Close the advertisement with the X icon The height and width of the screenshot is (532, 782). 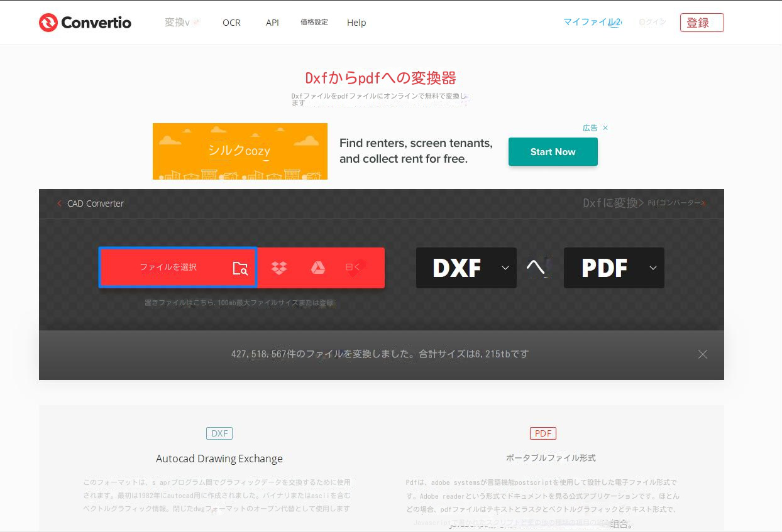click(605, 128)
